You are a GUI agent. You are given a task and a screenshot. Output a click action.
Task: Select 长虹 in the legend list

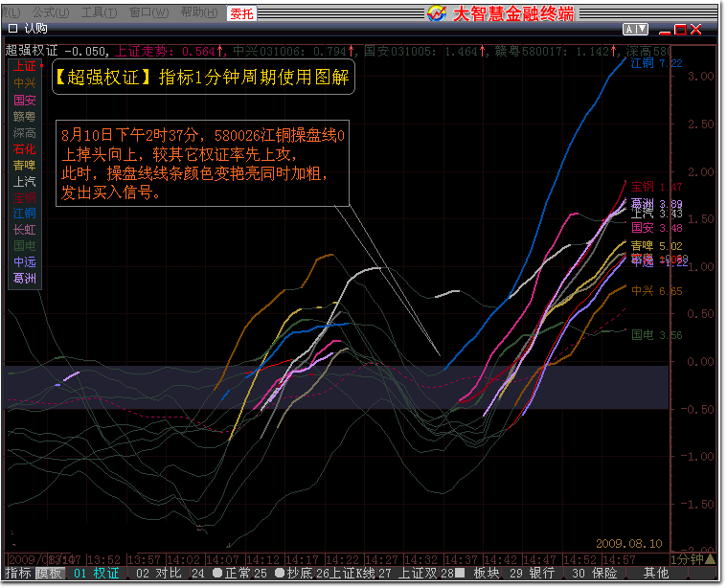25,230
